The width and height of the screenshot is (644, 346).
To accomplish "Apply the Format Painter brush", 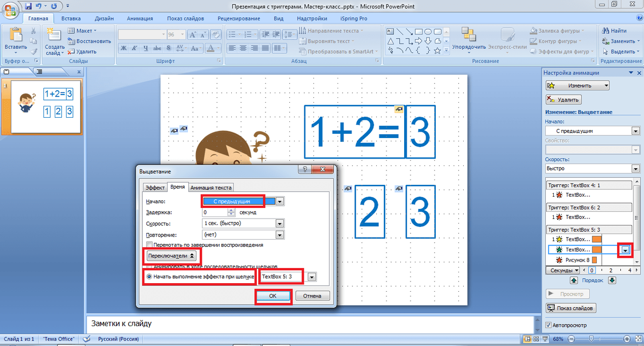I will (34, 52).
